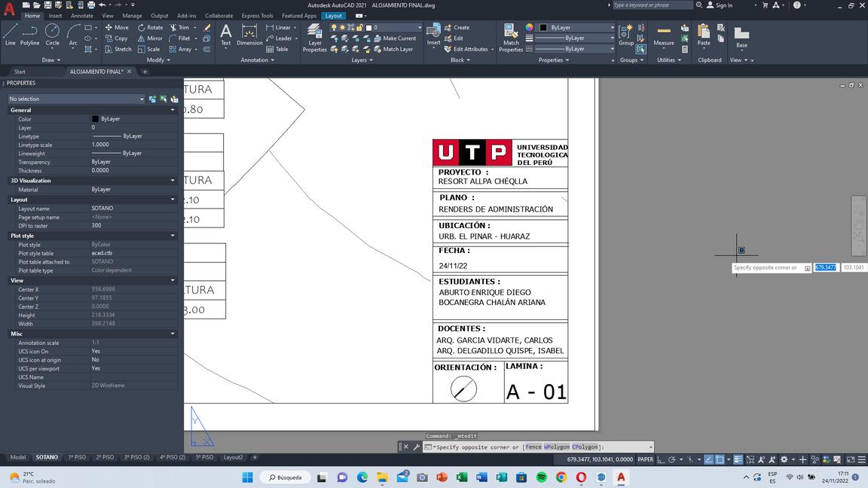
Task: Select the Text annotation tool
Action: tap(226, 35)
